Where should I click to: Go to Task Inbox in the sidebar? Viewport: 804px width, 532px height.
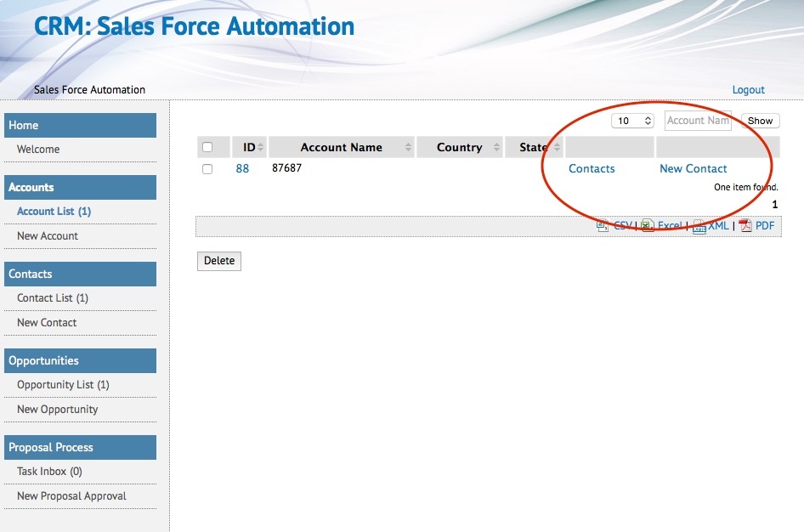pos(49,472)
